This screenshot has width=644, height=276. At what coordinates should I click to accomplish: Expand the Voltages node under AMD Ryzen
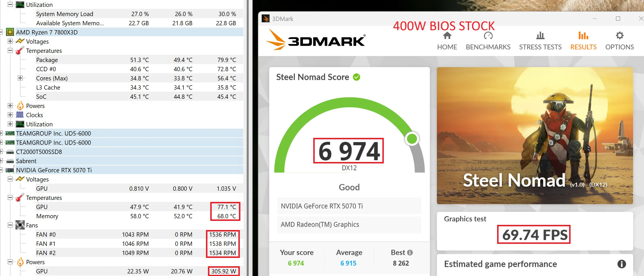(x=10, y=41)
